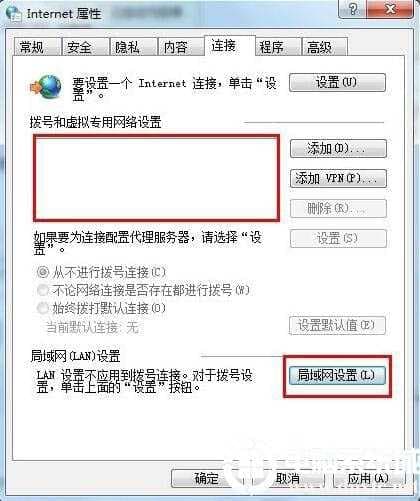The height and width of the screenshot is (501, 420).
Task: Select 始终拨打默认连接 radio option
Action: pos(43,308)
